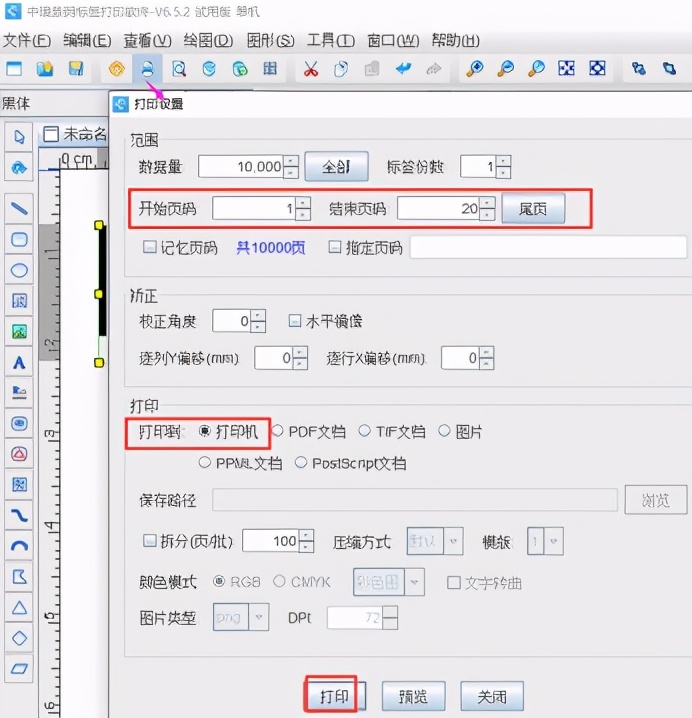Select the arrow pointer tool
Viewport: 692px width, 718px height.
pos(19,137)
